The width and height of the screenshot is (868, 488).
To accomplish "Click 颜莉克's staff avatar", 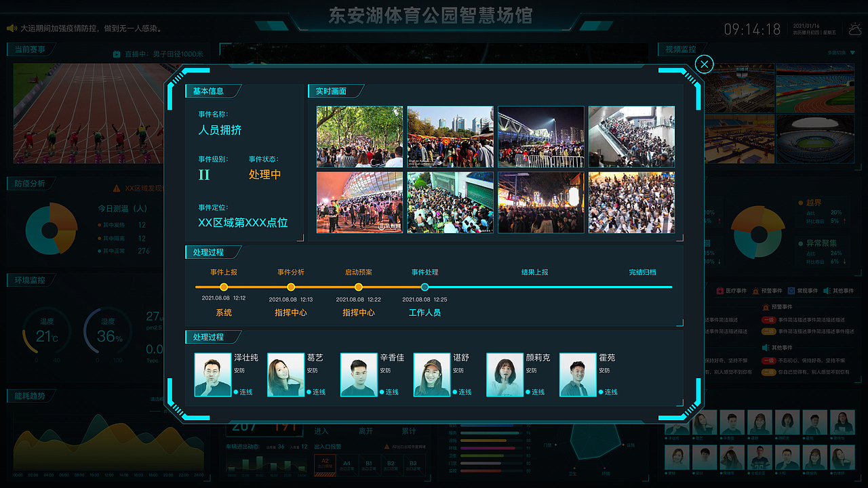I will [x=505, y=375].
